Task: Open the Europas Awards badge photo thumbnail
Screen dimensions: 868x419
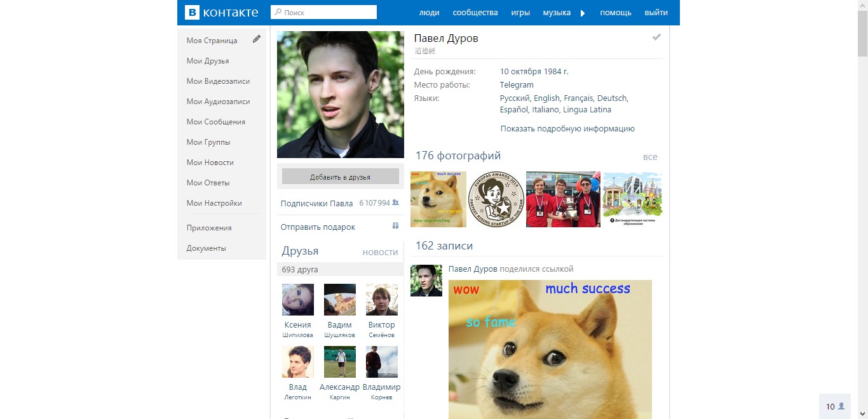Action: tap(496, 199)
